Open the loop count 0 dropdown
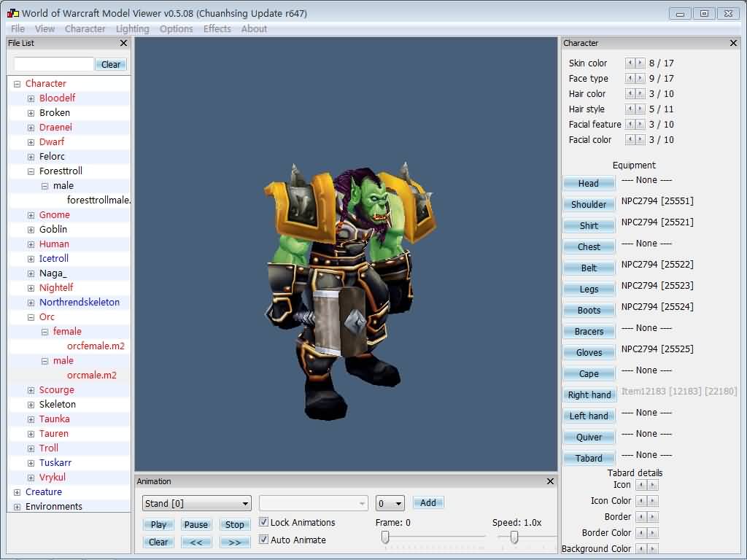This screenshot has width=747, height=560. coord(390,503)
